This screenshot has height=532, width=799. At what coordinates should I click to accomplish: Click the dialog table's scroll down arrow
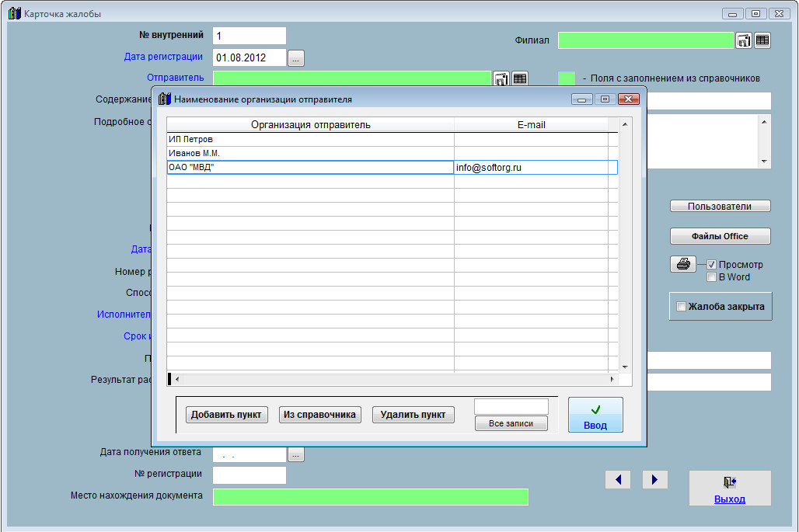coord(625,367)
